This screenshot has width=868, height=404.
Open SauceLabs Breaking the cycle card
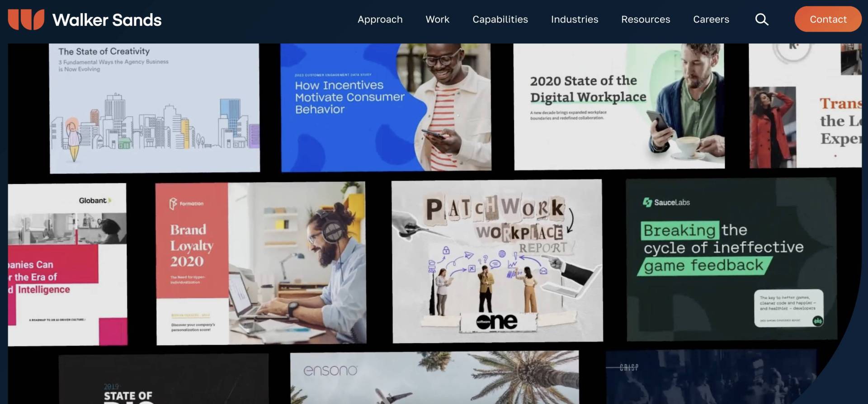[731, 259]
